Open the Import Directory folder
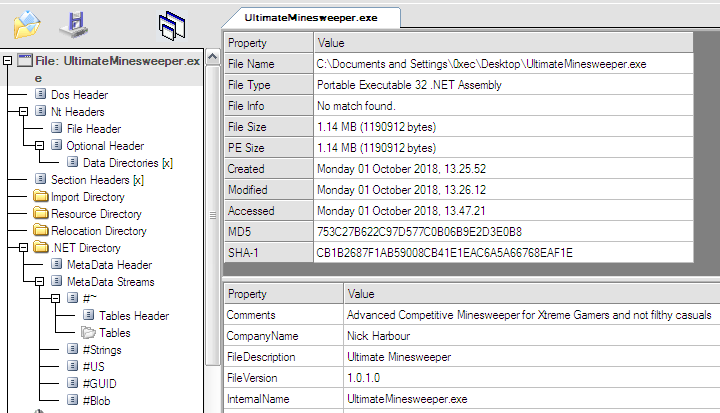The height and width of the screenshot is (413, 720). click(88, 197)
